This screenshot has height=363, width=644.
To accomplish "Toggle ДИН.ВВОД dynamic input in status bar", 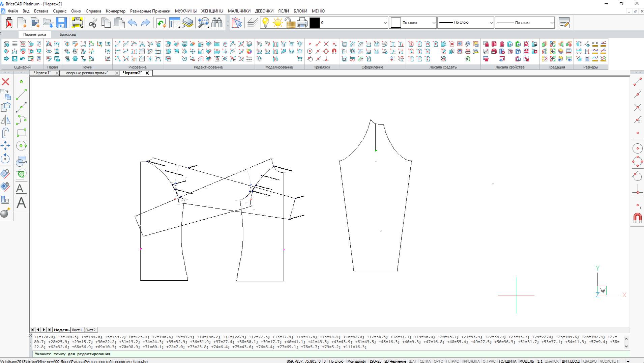I will point(570,361).
